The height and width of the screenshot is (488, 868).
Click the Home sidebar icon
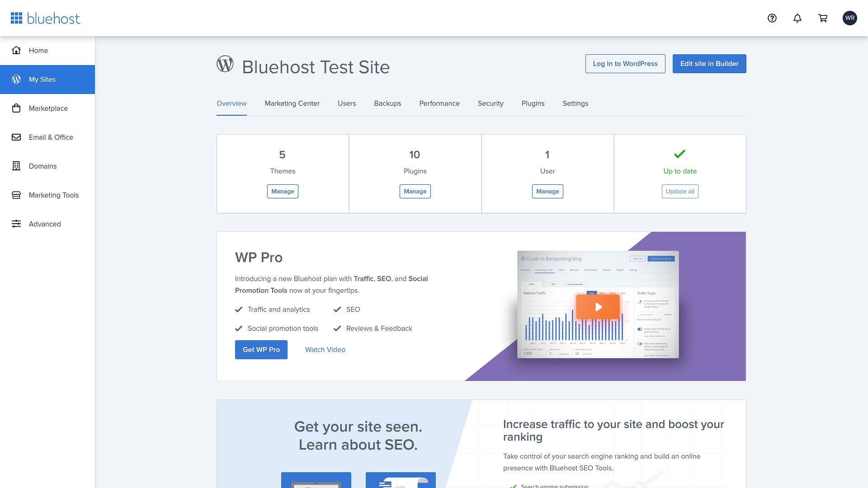click(16, 50)
